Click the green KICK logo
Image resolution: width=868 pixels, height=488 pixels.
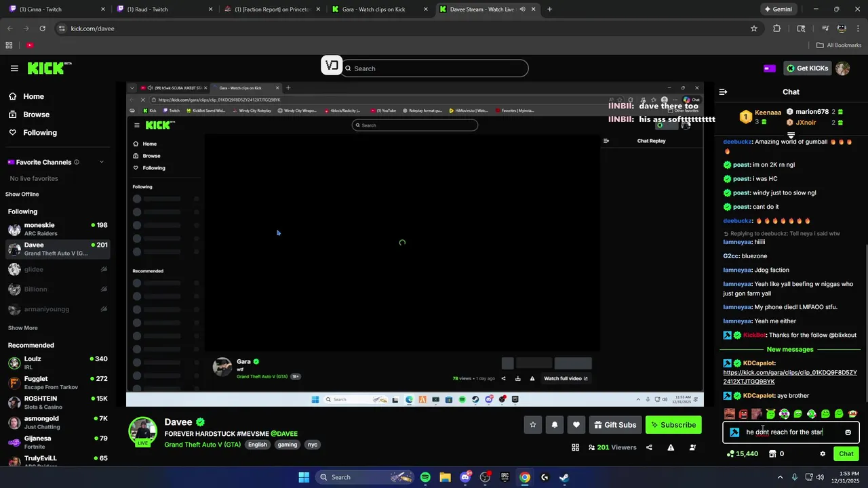(x=49, y=68)
